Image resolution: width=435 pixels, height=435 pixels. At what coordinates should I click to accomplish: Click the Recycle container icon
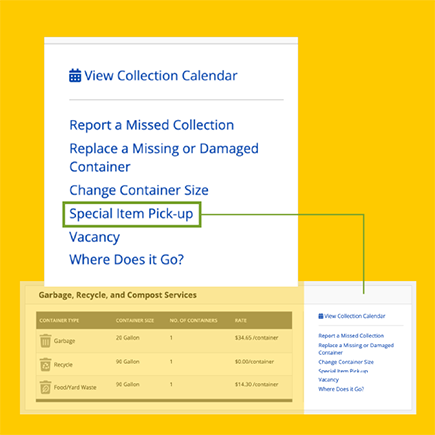pos(45,365)
